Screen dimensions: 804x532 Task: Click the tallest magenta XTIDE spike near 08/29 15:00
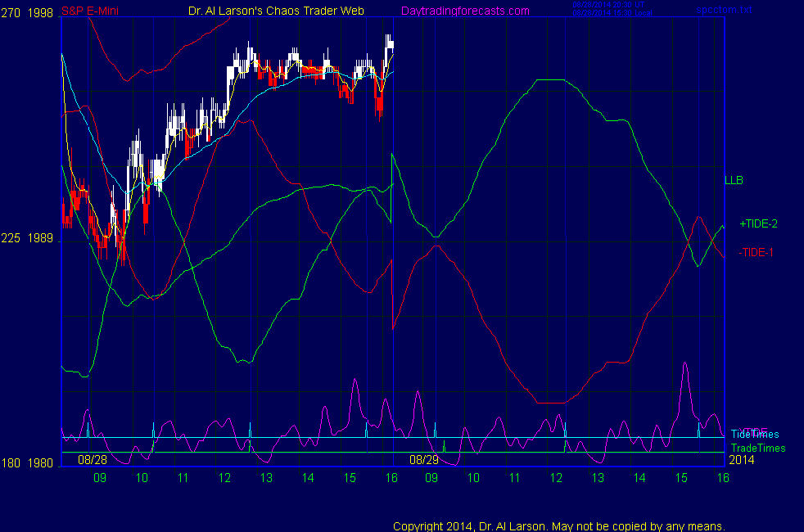pyautogui.click(x=684, y=363)
